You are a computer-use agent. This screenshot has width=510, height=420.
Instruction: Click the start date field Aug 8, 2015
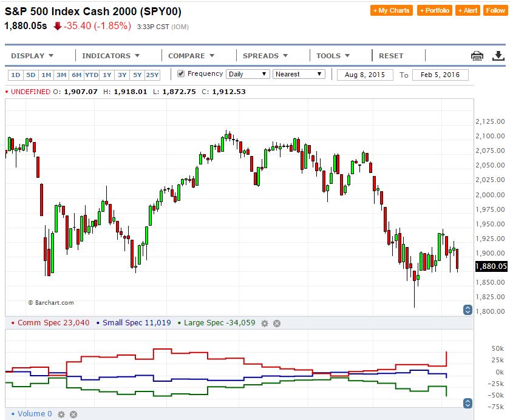tap(365, 75)
